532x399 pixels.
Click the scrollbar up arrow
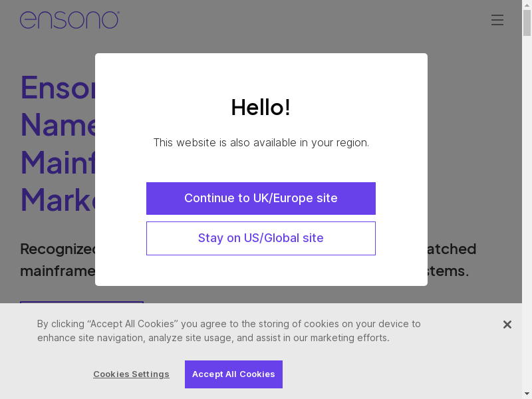[x=527, y=5]
